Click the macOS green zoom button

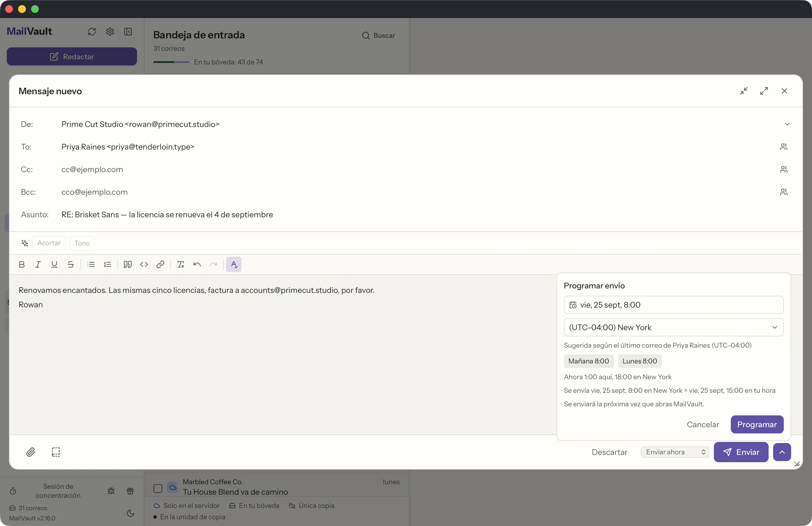pyautogui.click(x=35, y=9)
